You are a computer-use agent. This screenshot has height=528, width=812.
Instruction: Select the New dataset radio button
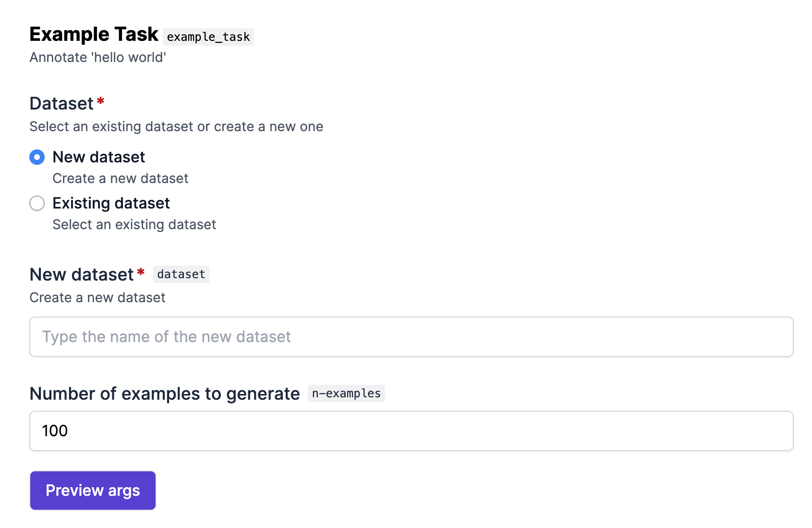(x=37, y=157)
